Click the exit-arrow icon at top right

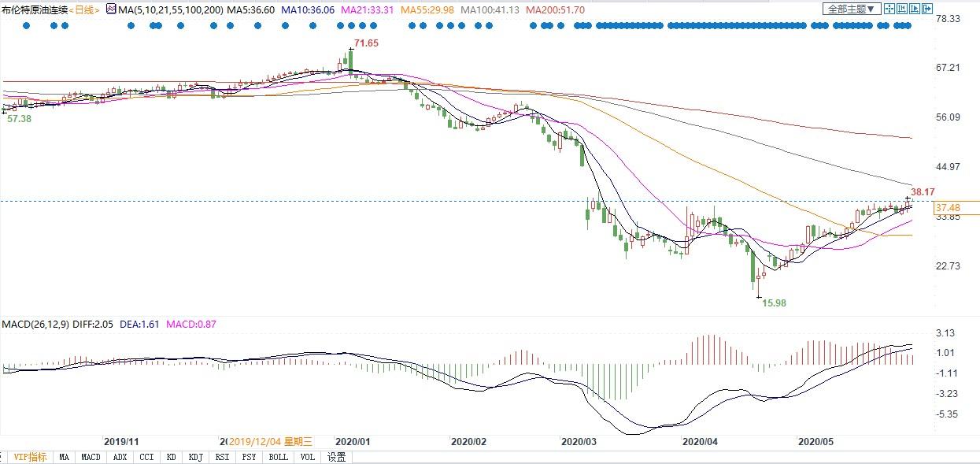point(927,9)
